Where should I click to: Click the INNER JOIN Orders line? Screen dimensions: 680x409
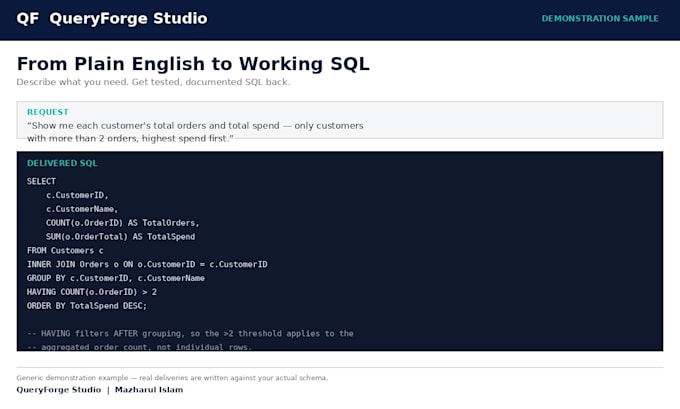pos(147,264)
